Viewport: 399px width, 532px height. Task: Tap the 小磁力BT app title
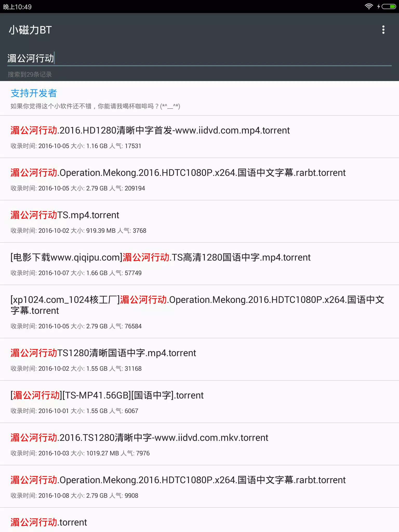pyautogui.click(x=30, y=30)
